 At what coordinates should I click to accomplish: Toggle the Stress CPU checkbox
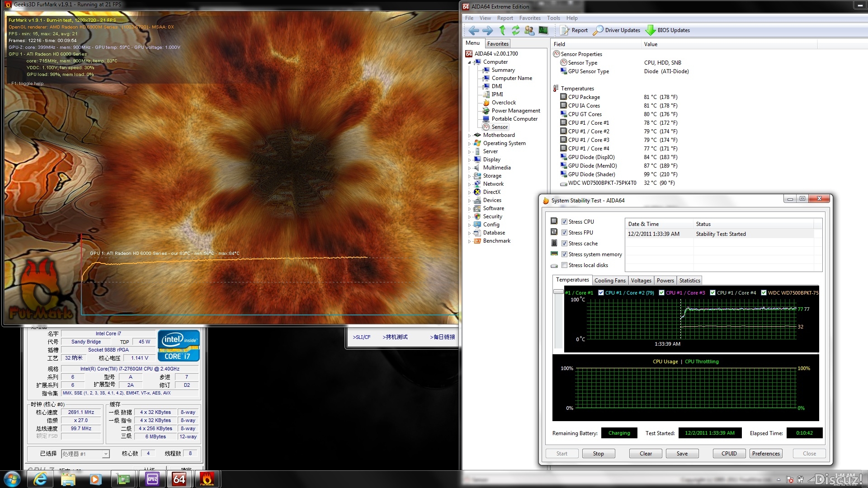pyautogui.click(x=564, y=222)
